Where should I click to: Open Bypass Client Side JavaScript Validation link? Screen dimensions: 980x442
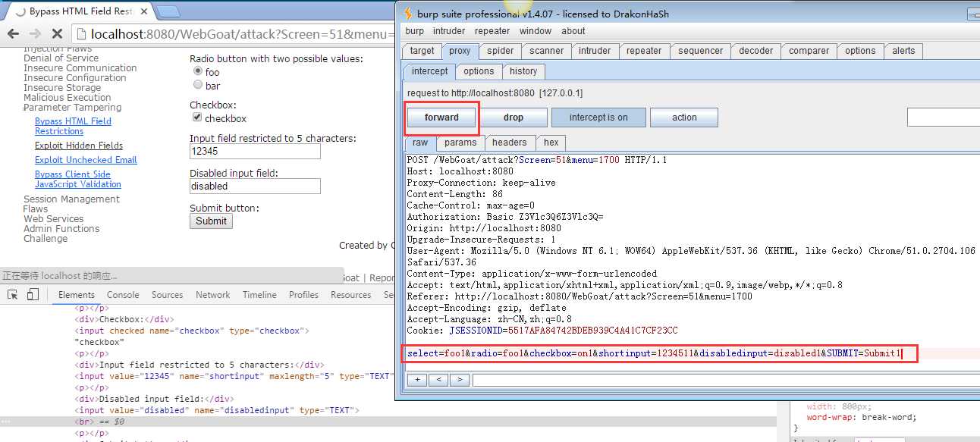click(77, 179)
